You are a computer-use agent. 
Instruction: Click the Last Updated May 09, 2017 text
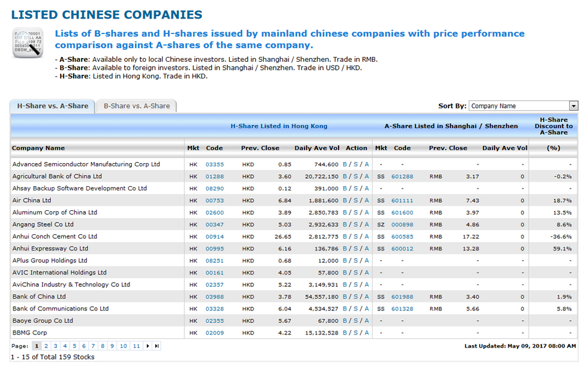[520, 346]
